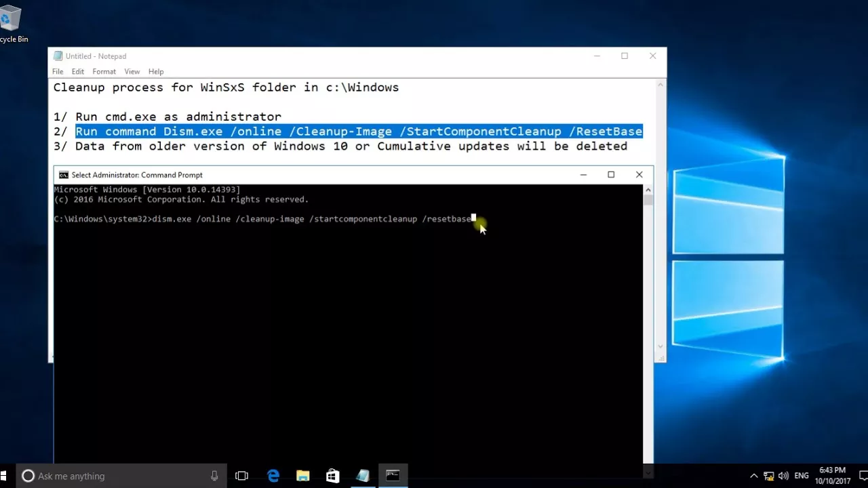Image resolution: width=868 pixels, height=488 pixels.
Task: Open the Recycle Bin desktop icon
Action: pos(12,24)
